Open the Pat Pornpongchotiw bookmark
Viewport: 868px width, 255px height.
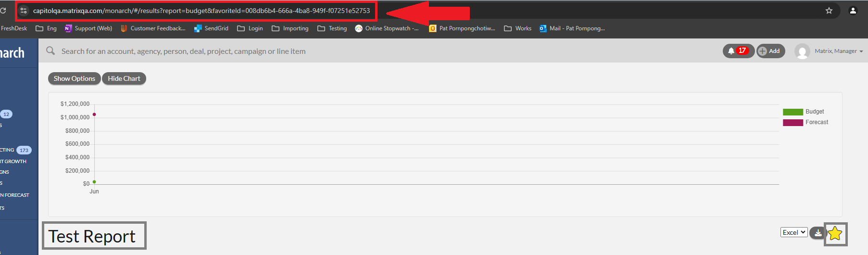point(462,28)
